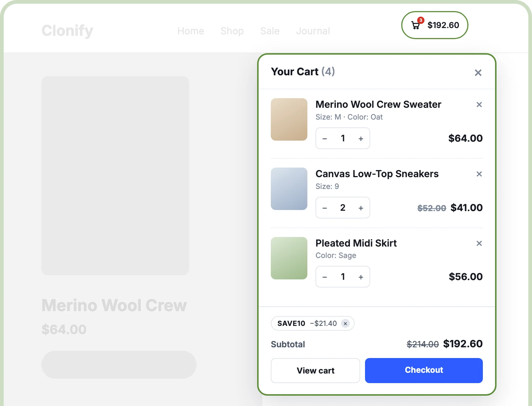Click the Merino Wool Crew Sweater title

(x=378, y=104)
